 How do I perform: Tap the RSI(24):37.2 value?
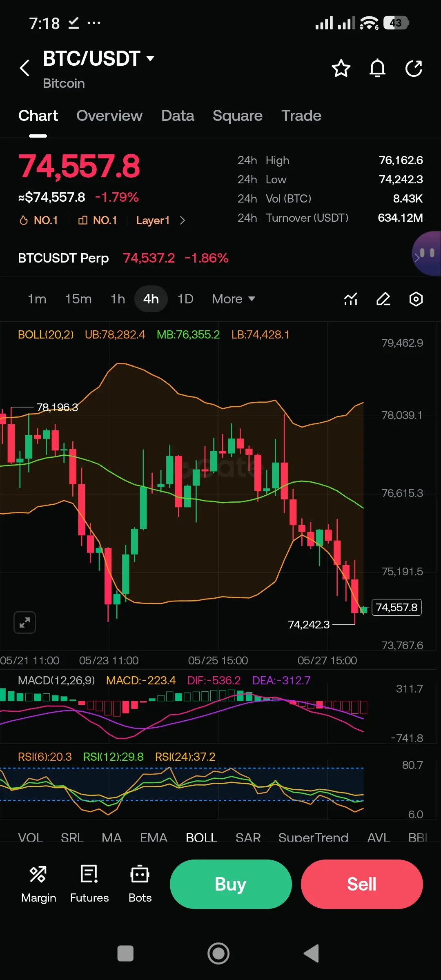185,757
